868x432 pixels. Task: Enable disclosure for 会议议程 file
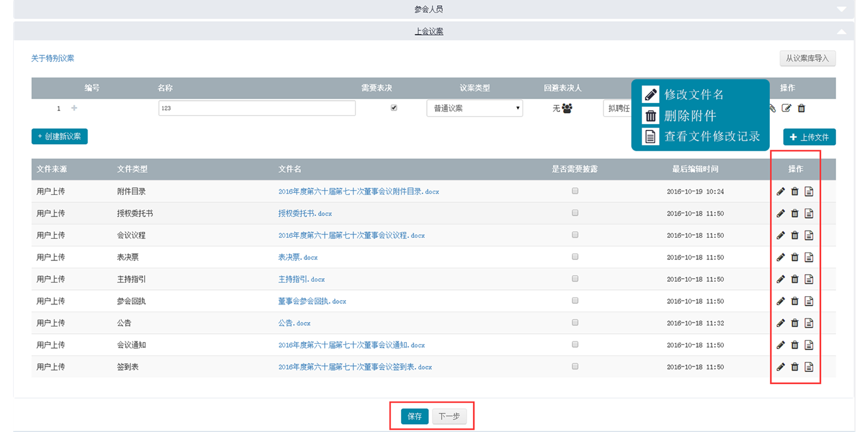click(575, 235)
